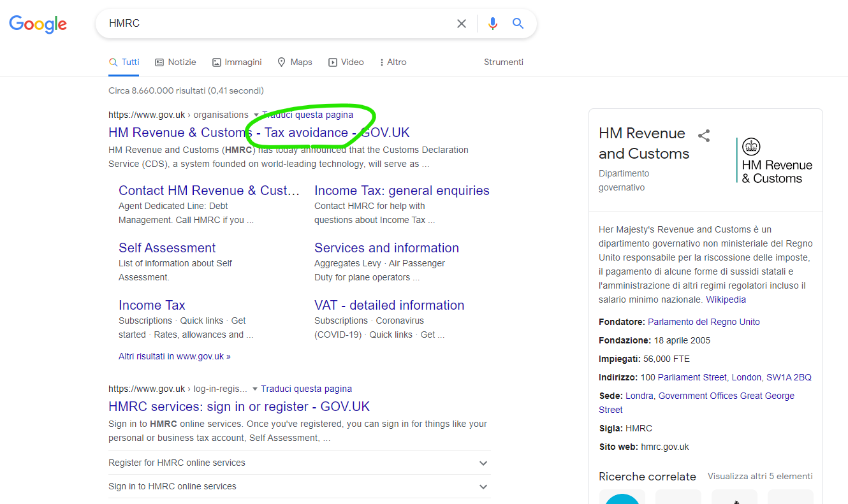This screenshot has height=504, width=848.
Task: Expand Sign in to HMRC online services
Action: click(300, 486)
